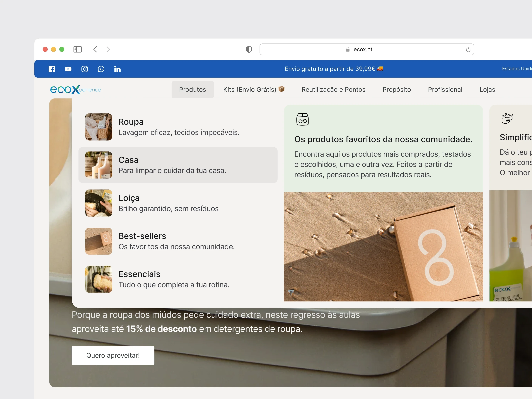Open the YouTube social icon
This screenshot has width=532, height=399.
pyautogui.click(x=68, y=69)
